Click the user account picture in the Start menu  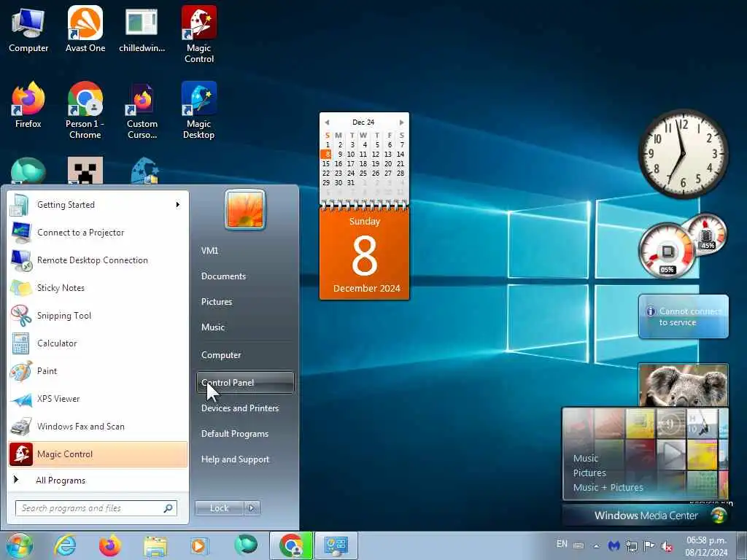point(245,209)
